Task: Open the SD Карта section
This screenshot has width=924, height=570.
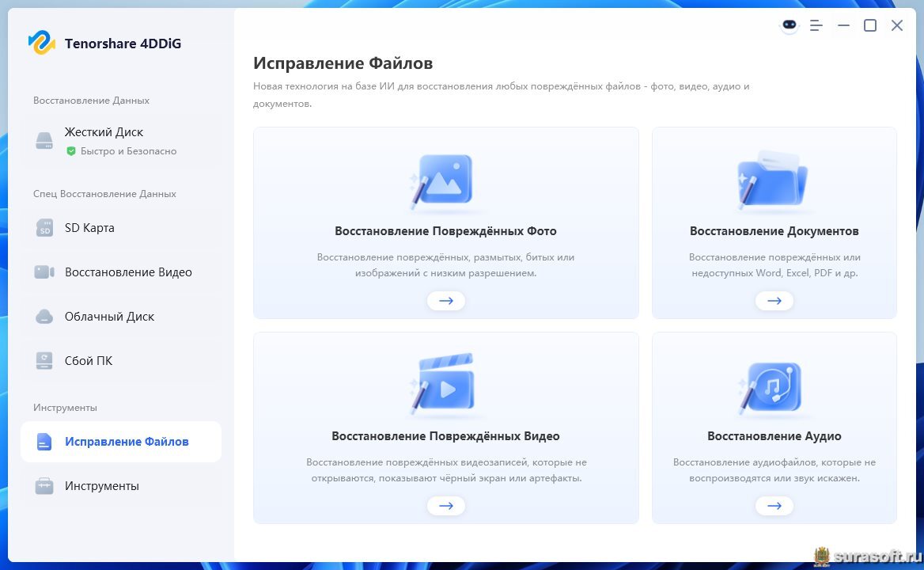Action: coord(121,227)
